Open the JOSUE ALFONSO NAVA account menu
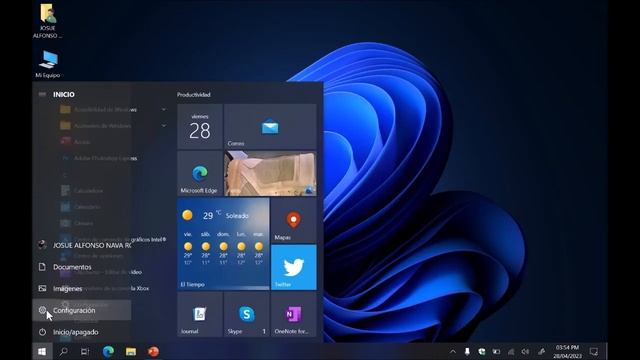 click(82, 245)
